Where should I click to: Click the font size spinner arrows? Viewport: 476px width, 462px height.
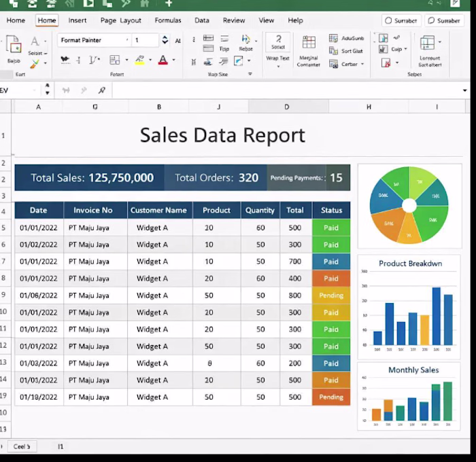[x=165, y=39]
